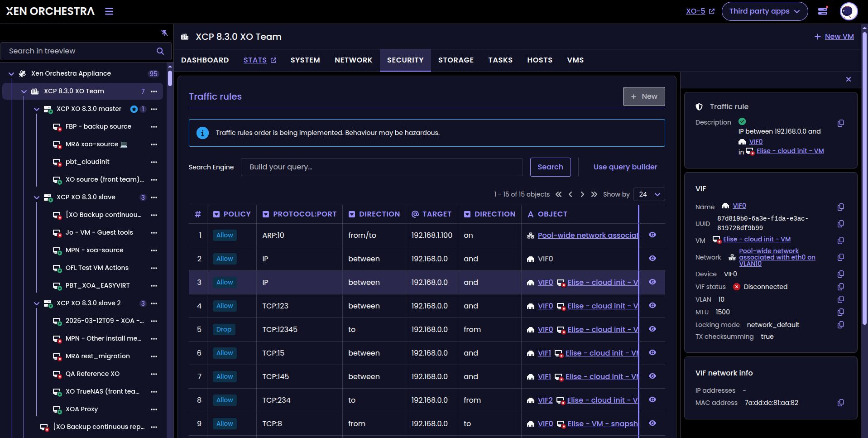Viewport: 868px width, 438px height.
Task: Toggle eye icon for rule 1 ARP:10
Action: coord(652,235)
